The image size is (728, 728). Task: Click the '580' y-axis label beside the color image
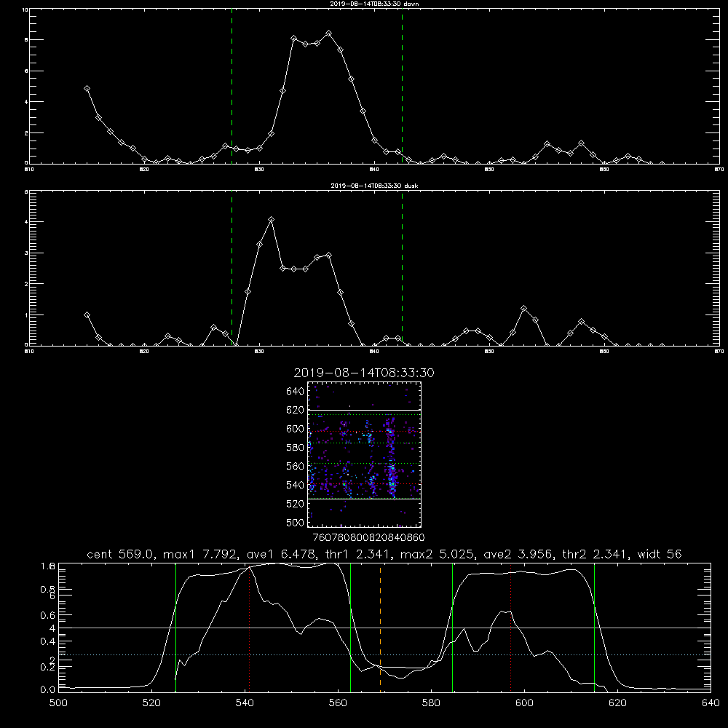coord(295,448)
